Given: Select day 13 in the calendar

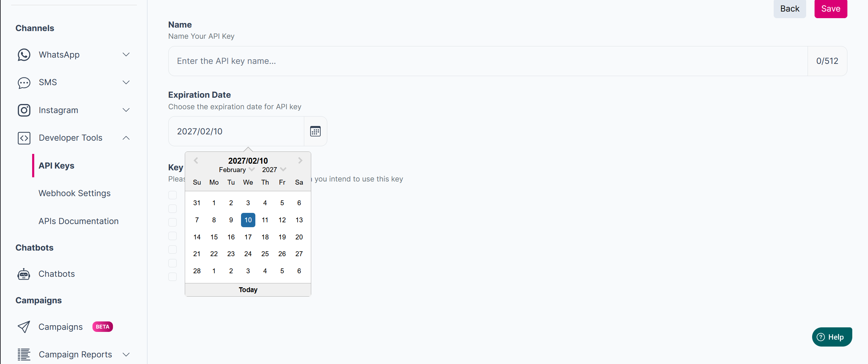Looking at the screenshot, I should coord(299,220).
